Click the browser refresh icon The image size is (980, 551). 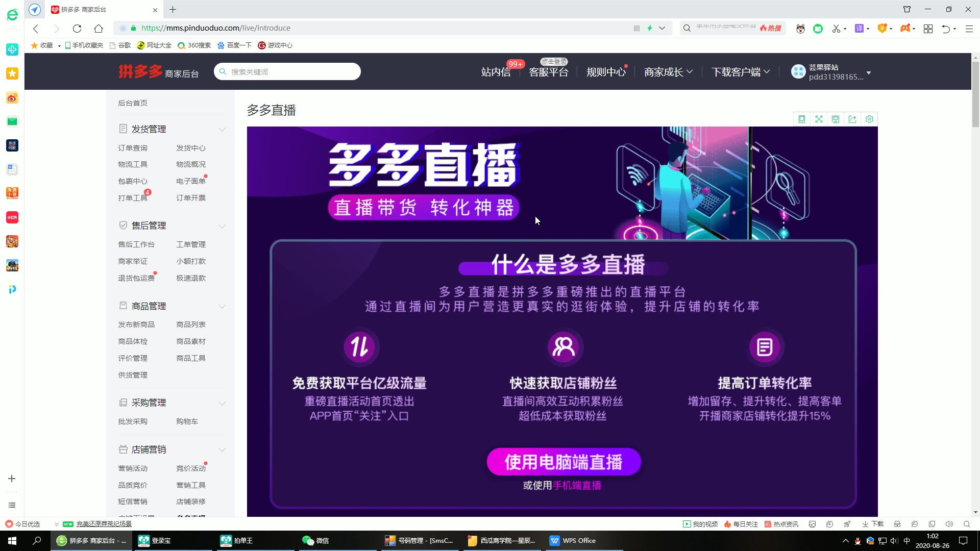[x=77, y=28]
